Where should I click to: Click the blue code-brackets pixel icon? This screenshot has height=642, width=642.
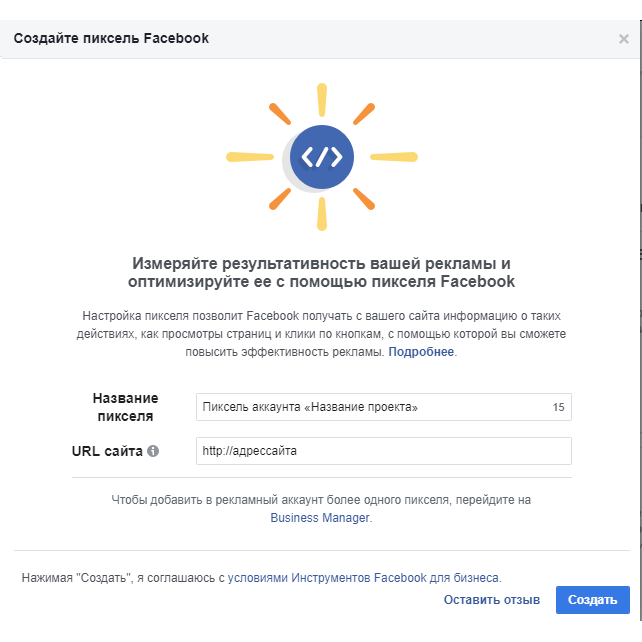click(x=322, y=157)
